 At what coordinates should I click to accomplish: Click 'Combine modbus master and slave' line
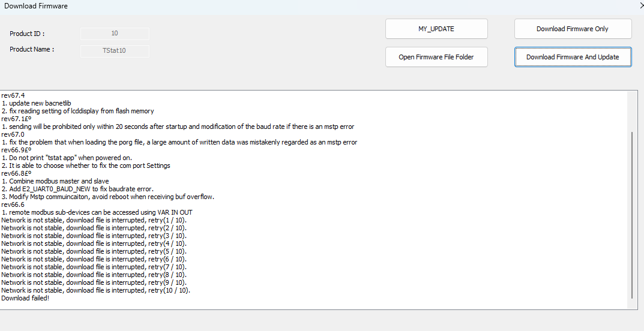(x=56, y=181)
